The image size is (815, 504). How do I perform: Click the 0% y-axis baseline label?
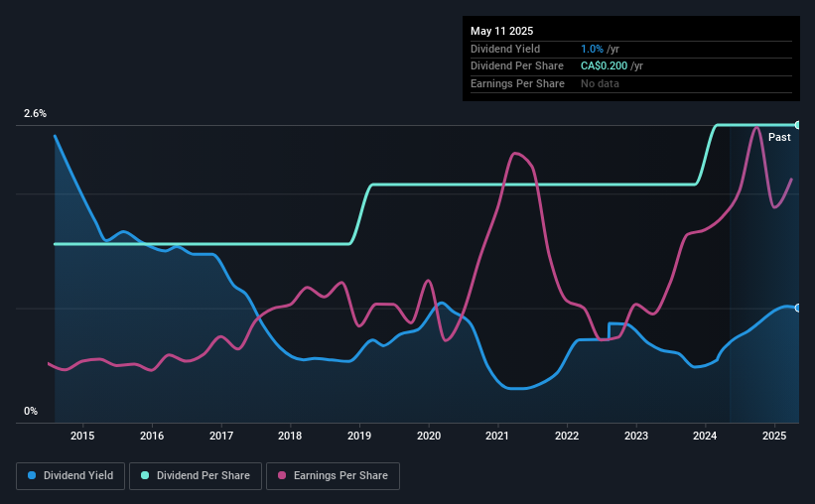point(31,411)
